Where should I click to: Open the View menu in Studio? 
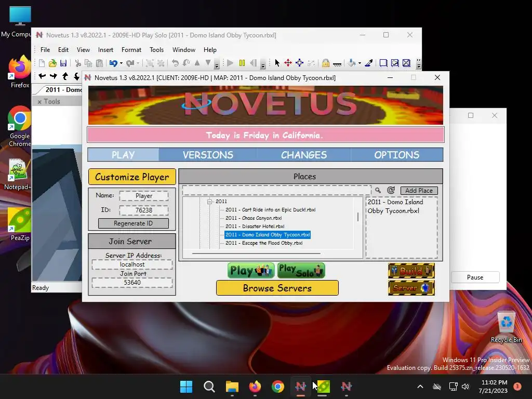coord(83,49)
